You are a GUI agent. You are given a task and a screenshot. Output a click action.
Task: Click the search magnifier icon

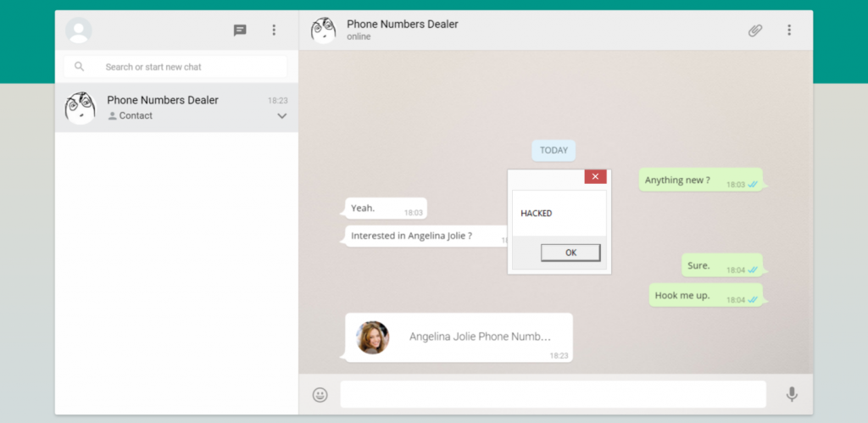point(79,67)
